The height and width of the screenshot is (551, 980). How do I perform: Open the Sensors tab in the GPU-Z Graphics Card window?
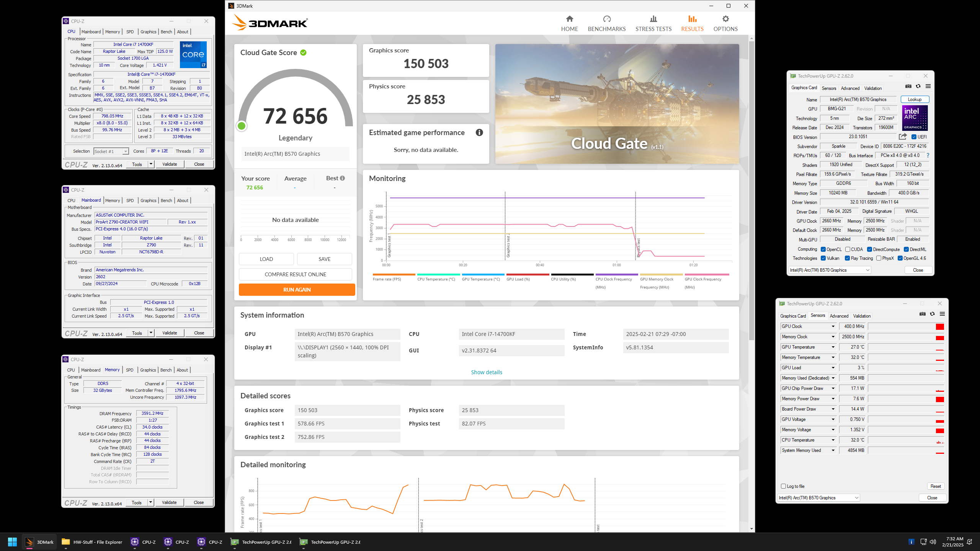point(829,88)
